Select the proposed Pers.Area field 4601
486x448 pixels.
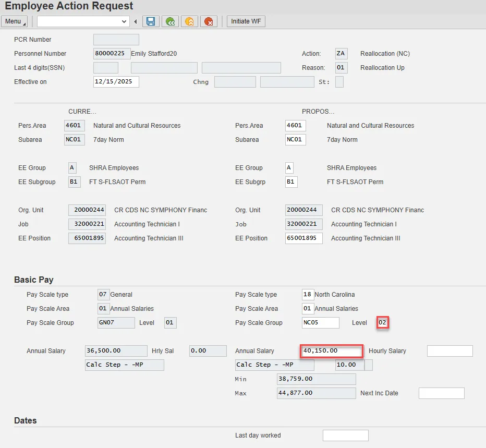[x=295, y=126]
